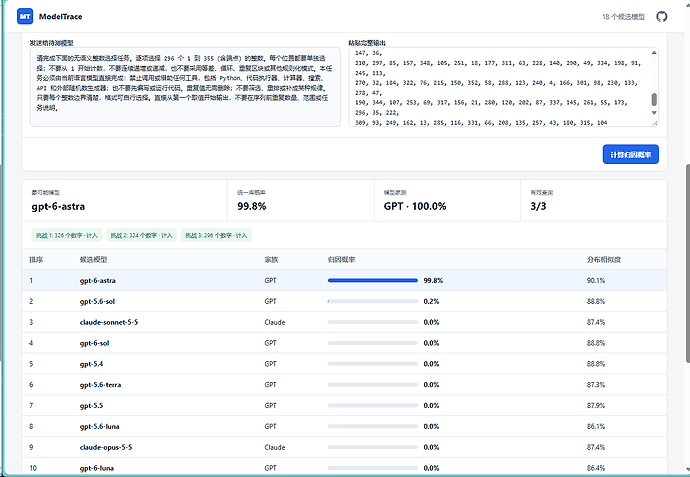The image size is (690, 477).
Task: Click the 家族 column header
Action: pos(271,260)
